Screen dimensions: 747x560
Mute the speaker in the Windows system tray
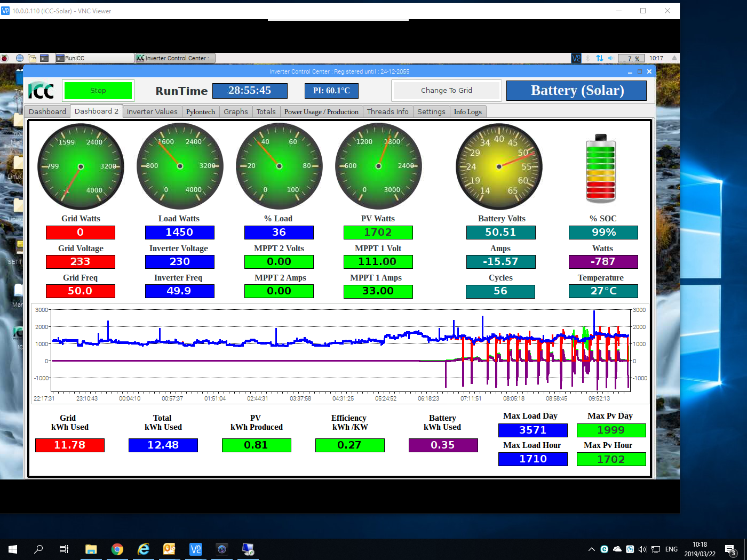tap(642, 549)
